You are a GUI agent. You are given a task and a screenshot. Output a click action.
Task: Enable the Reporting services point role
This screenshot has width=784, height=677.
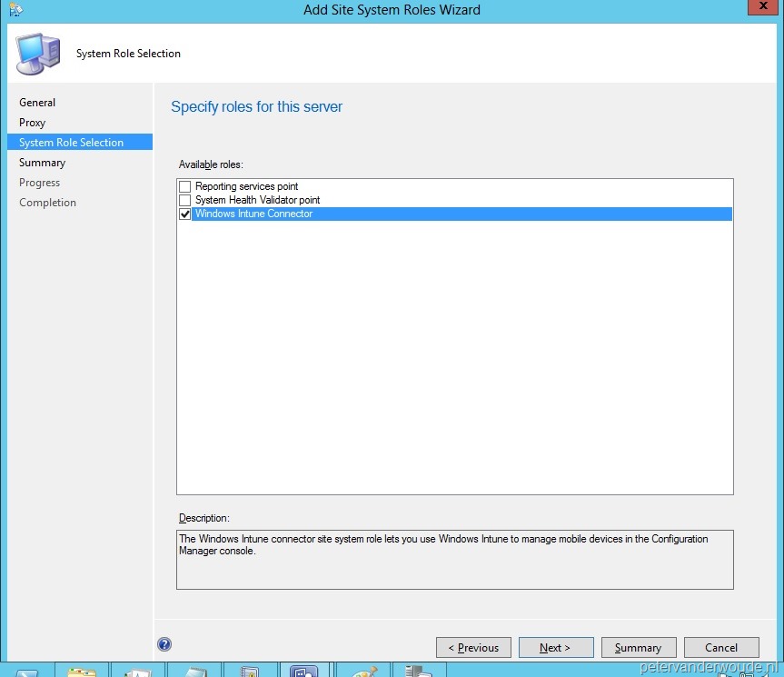click(184, 185)
